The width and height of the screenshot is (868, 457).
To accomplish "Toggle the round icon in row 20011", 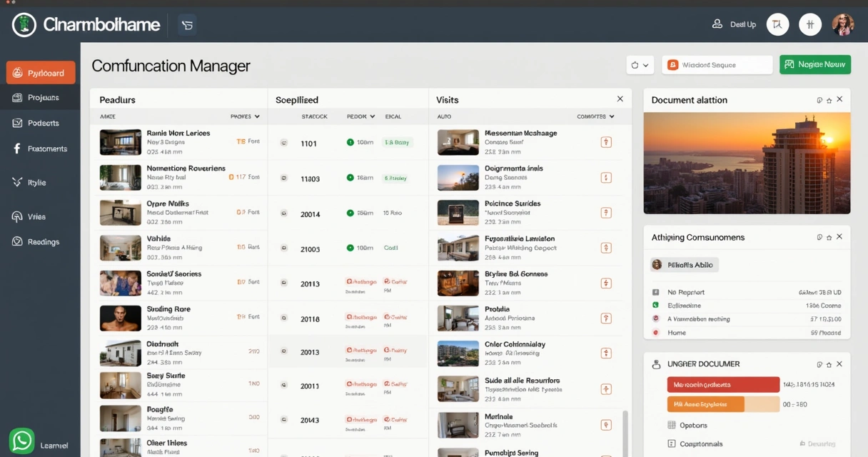I will tap(284, 386).
